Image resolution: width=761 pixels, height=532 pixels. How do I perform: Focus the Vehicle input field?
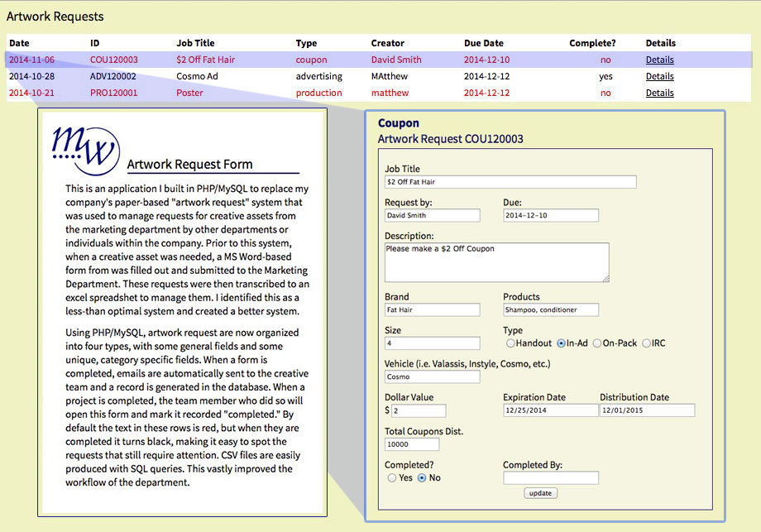(433, 376)
